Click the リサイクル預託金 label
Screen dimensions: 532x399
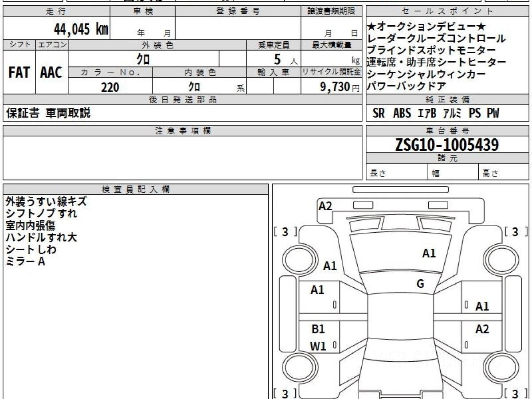(x=331, y=73)
